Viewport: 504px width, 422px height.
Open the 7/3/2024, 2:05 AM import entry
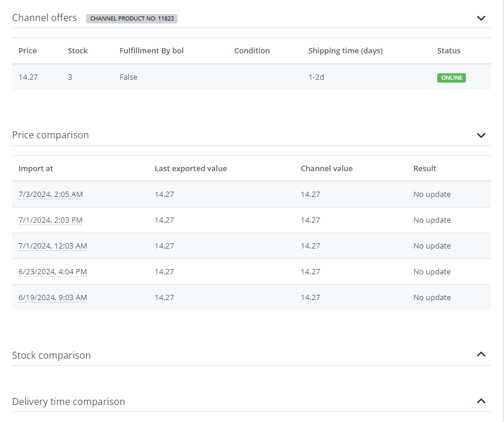tap(50, 195)
